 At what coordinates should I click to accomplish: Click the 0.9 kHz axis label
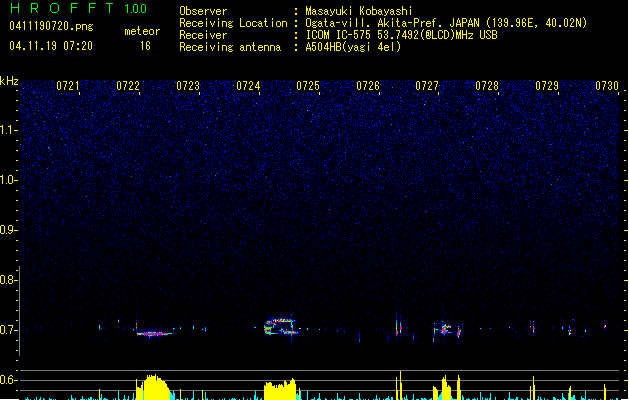click(x=9, y=230)
